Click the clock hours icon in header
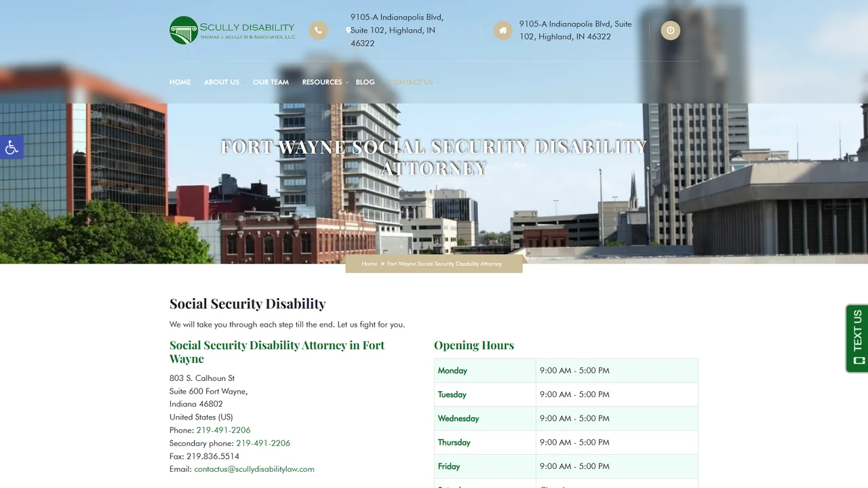 [671, 30]
